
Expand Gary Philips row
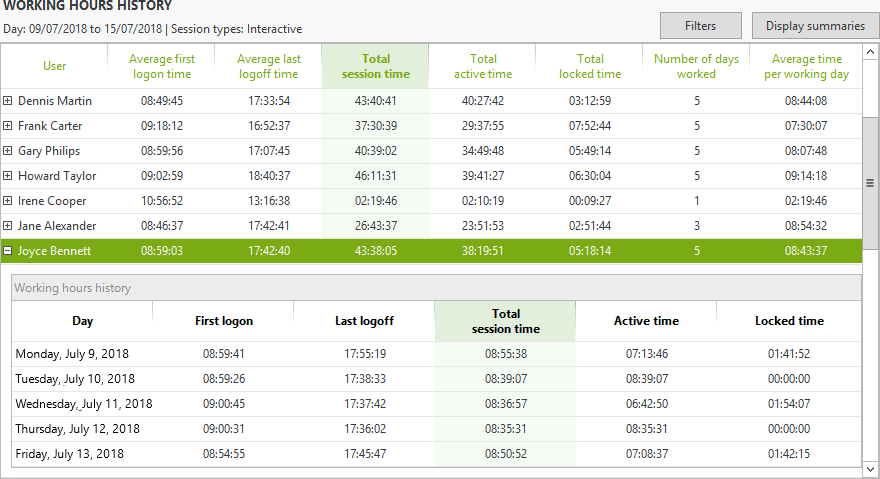coord(8,151)
